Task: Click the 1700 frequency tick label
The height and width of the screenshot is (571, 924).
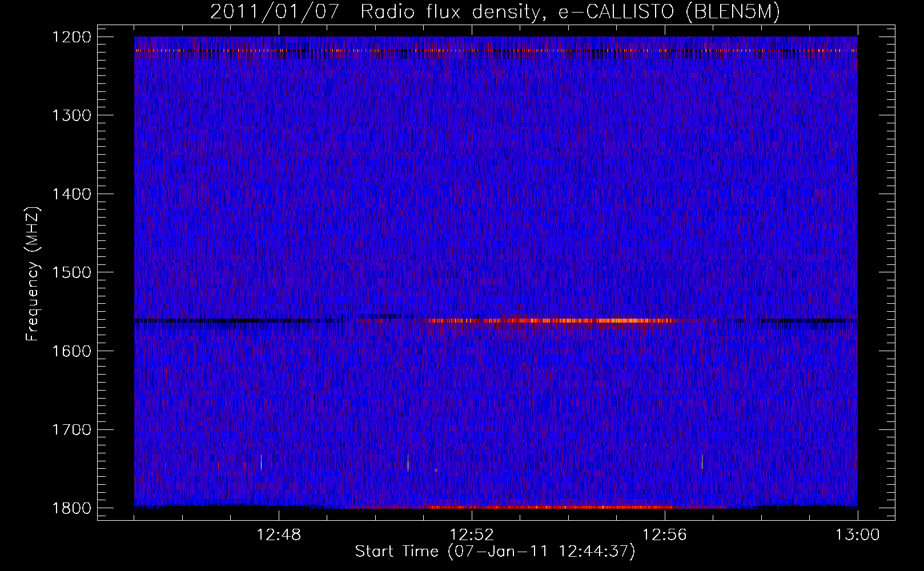Action: pyautogui.click(x=71, y=429)
